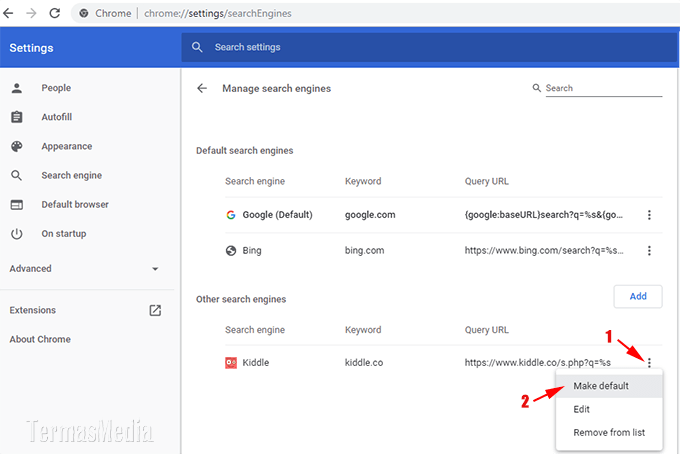680x454 pixels.
Task: Reload the page with the refresh icon
Action: tap(55, 13)
